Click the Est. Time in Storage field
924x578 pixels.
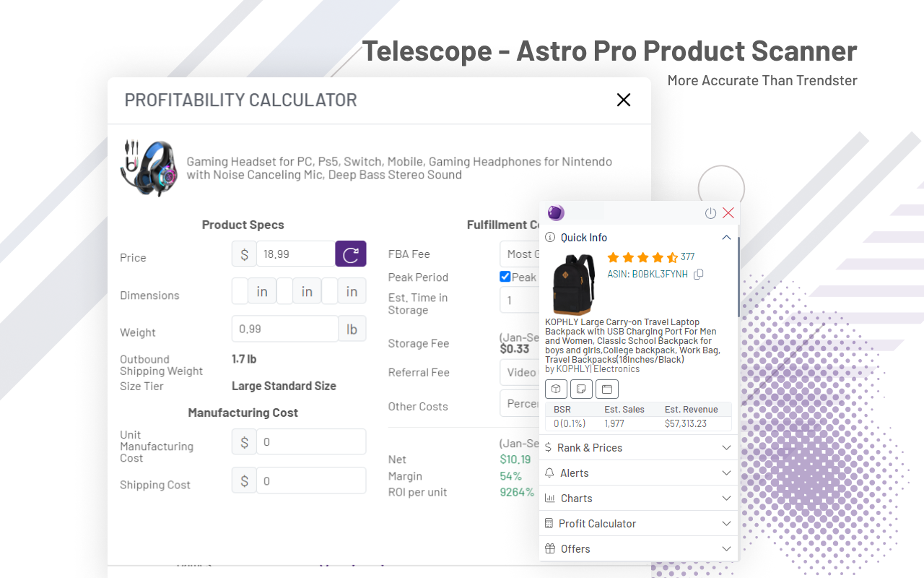pos(520,300)
